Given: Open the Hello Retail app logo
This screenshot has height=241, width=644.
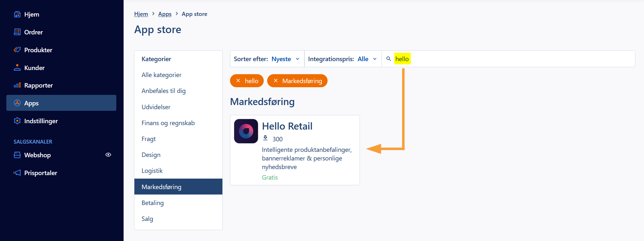Looking at the screenshot, I should (246, 131).
